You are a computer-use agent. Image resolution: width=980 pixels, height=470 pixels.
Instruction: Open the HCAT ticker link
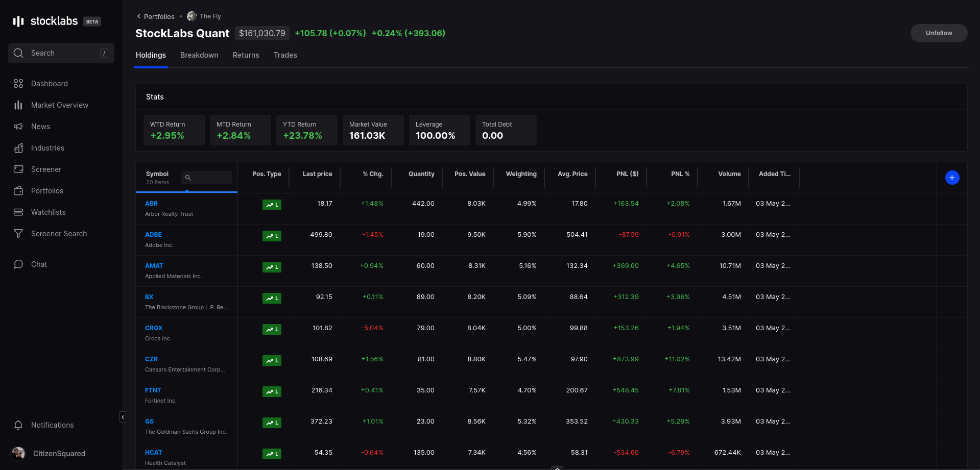[153, 453]
